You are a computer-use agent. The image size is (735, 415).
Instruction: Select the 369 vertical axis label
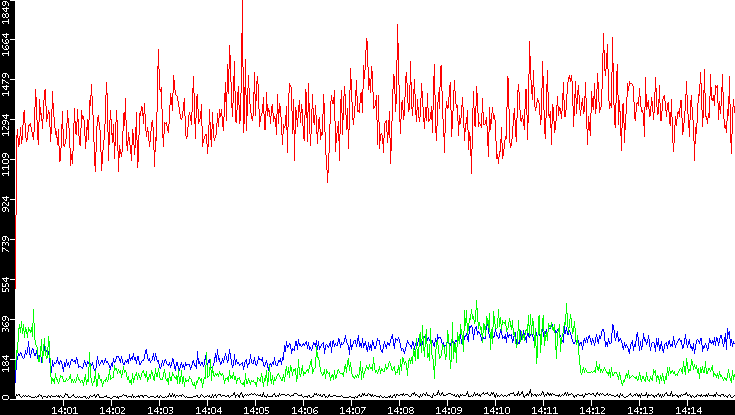(6, 323)
